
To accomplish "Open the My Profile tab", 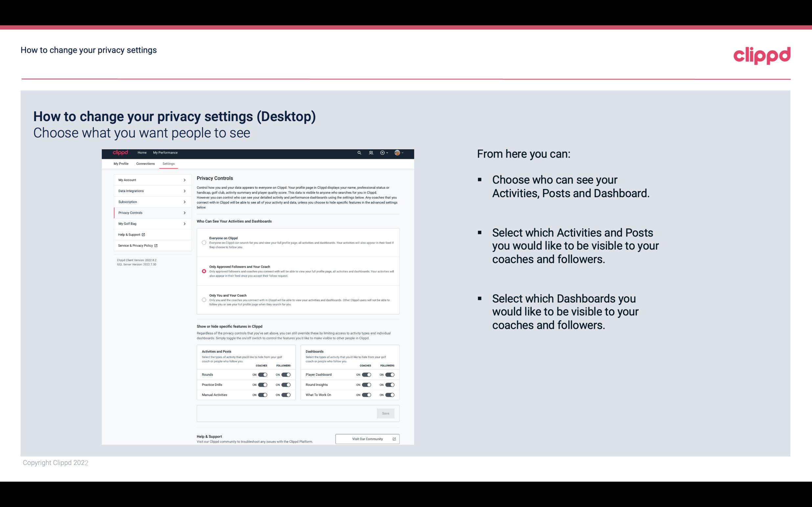I will click(121, 163).
